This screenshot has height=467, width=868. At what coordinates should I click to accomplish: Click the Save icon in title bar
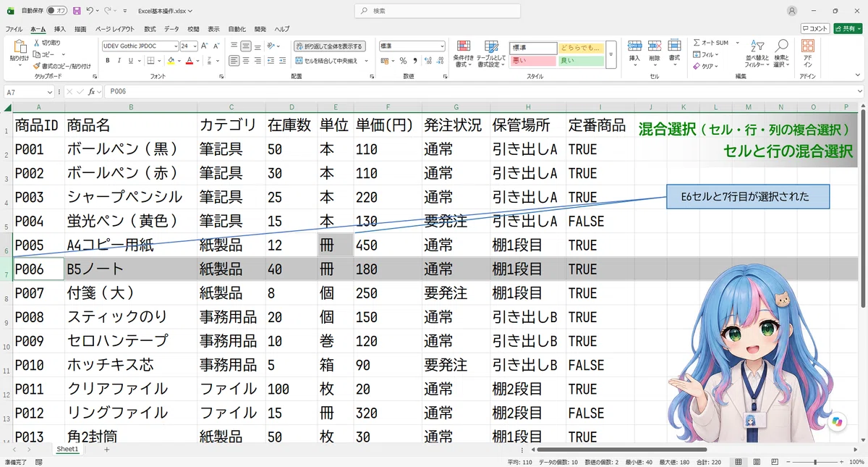[77, 11]
